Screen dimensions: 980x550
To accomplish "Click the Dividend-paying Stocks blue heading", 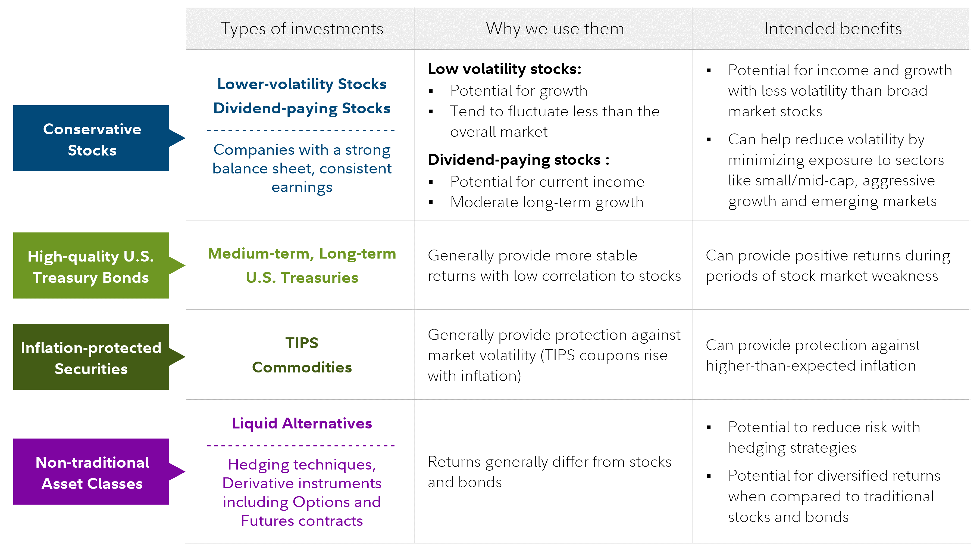I will pos(302,108).
